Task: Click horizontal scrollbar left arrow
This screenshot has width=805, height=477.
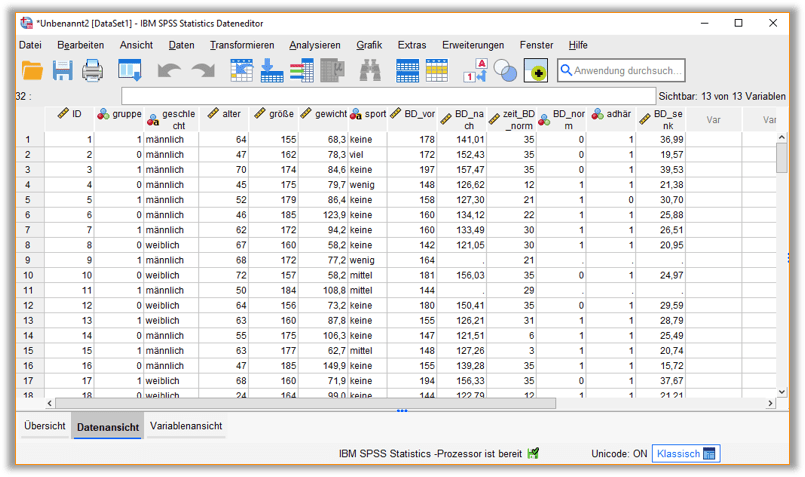Action: pyautogui.click(x=50, y=404)
